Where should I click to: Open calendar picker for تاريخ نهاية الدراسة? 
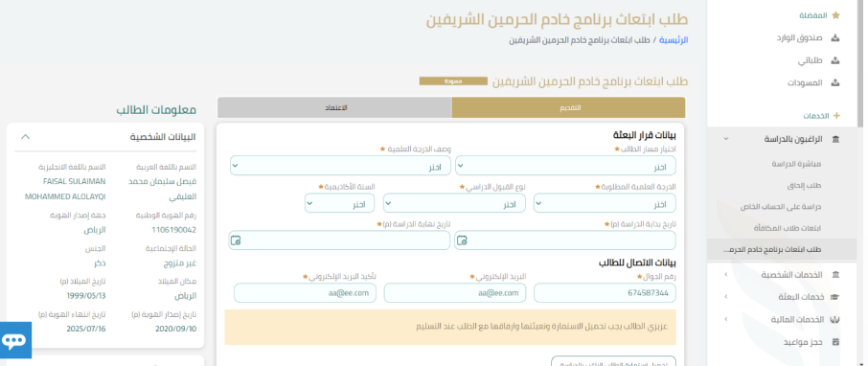click(237, 240)
